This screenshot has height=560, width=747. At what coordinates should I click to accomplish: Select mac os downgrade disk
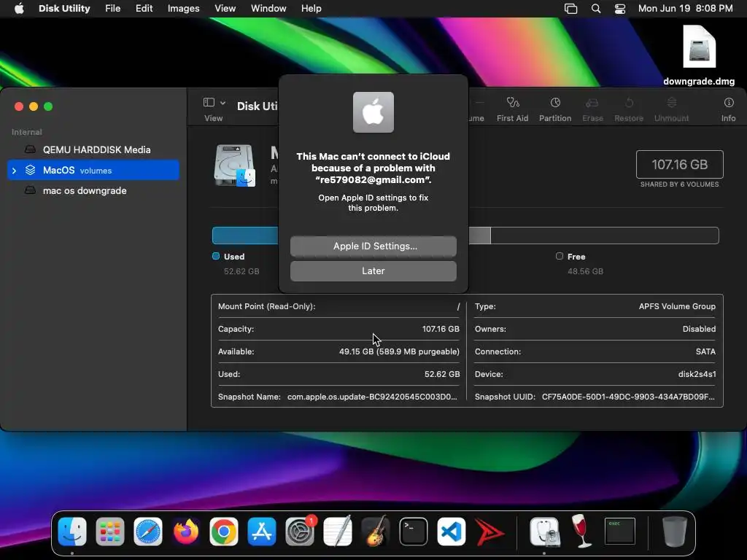pyautogui.click(x=85, y=190)
